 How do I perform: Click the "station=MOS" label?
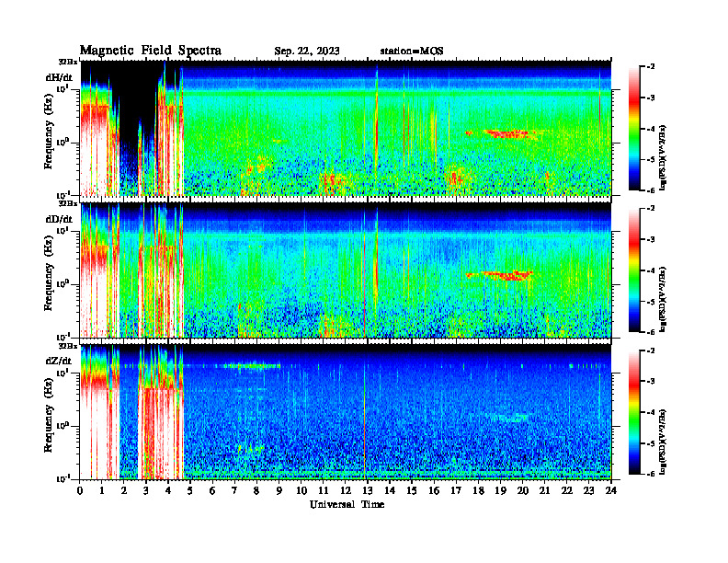coord(412,51)
